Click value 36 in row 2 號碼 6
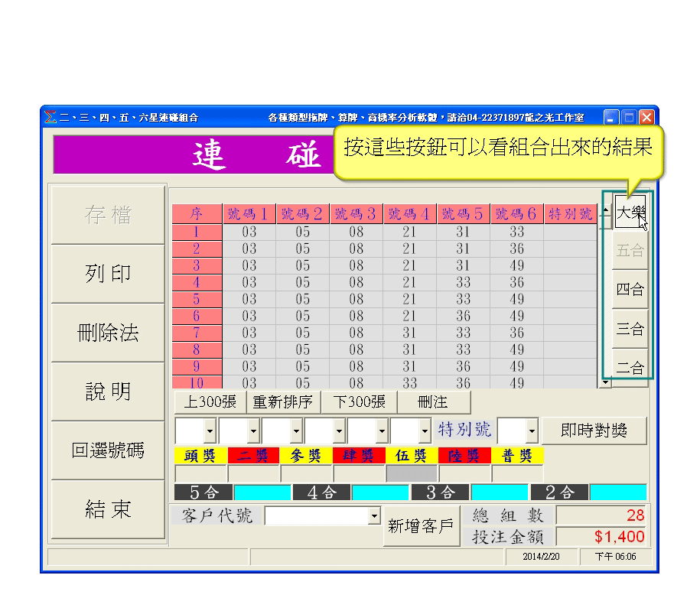Screen dimensions: 700x611 pos(517,249)
